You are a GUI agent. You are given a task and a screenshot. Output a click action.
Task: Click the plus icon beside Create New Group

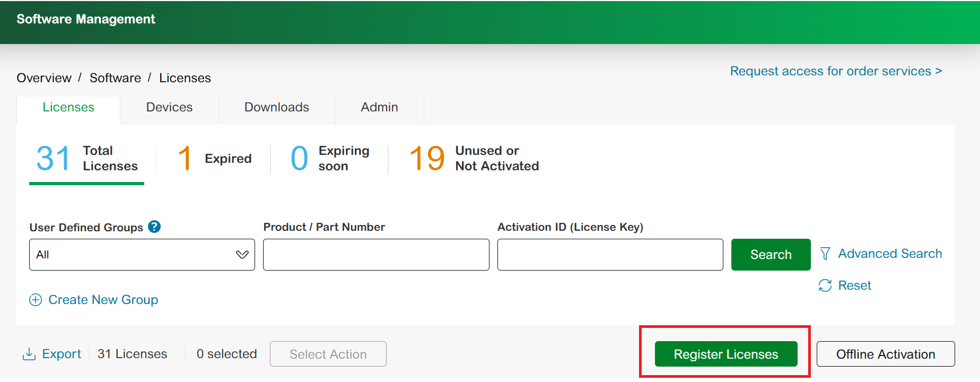coord(36,300)
